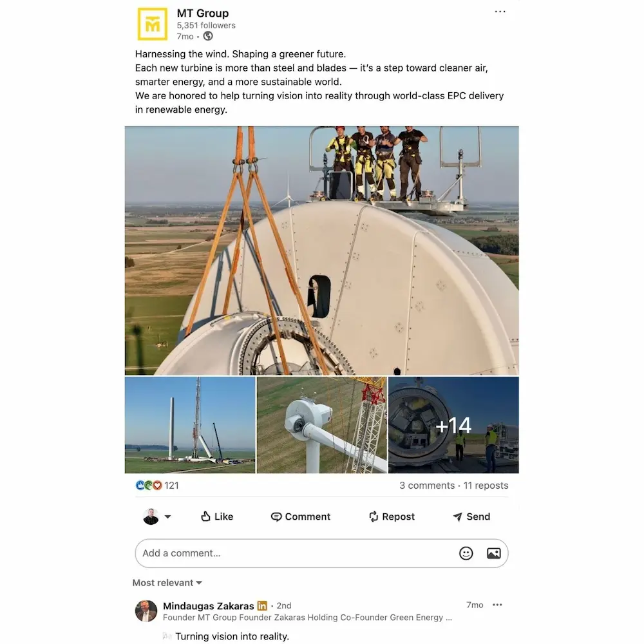This screenshot has width=644, height=644.
Task: Expand the Most relevant sort dropdown
Action: click(167, 582)
